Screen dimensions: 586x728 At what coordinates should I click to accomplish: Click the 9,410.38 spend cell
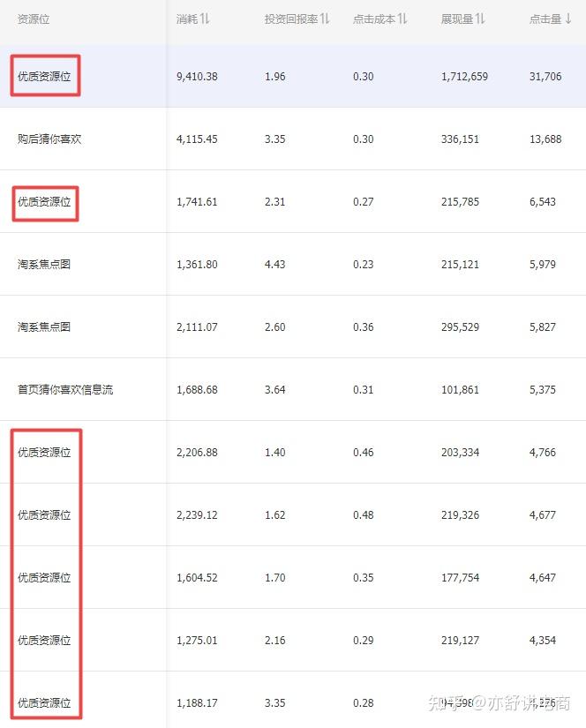tap(197, 77)
